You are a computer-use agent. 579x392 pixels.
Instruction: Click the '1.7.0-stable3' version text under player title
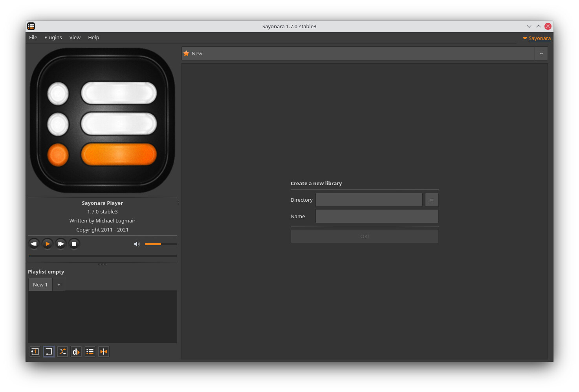click(x=102, y=211)
